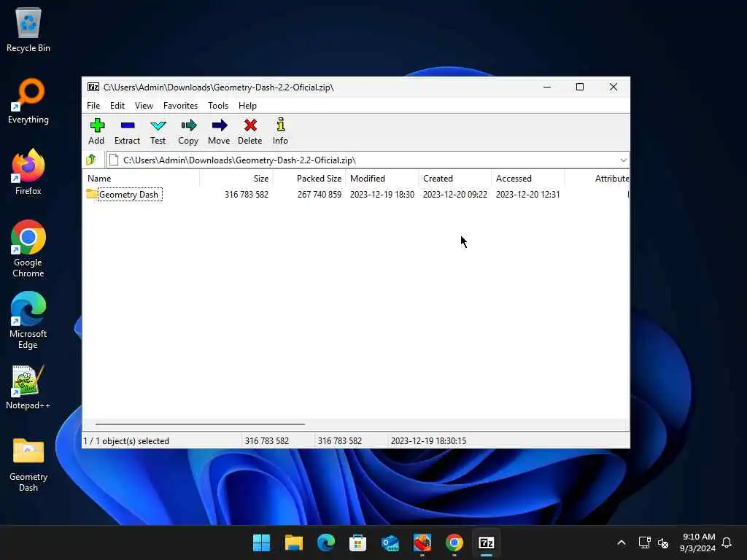Screen dimensions: 747x560
Task: Open the Tools menu
Action: (x=218, y=106)
